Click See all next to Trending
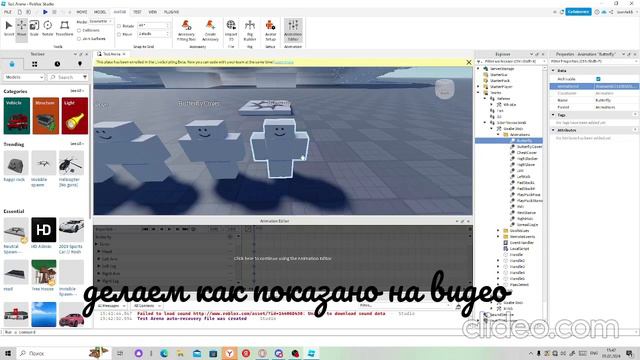 pos(76,144)
